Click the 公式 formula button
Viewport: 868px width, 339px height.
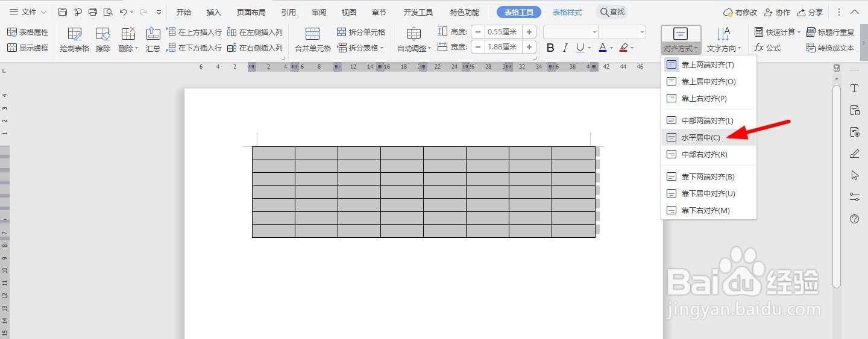coord(767,48)
